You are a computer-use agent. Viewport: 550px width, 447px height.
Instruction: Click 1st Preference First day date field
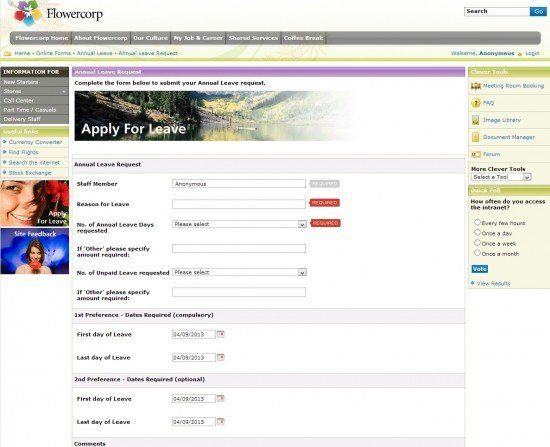click(x=194, y=334)
